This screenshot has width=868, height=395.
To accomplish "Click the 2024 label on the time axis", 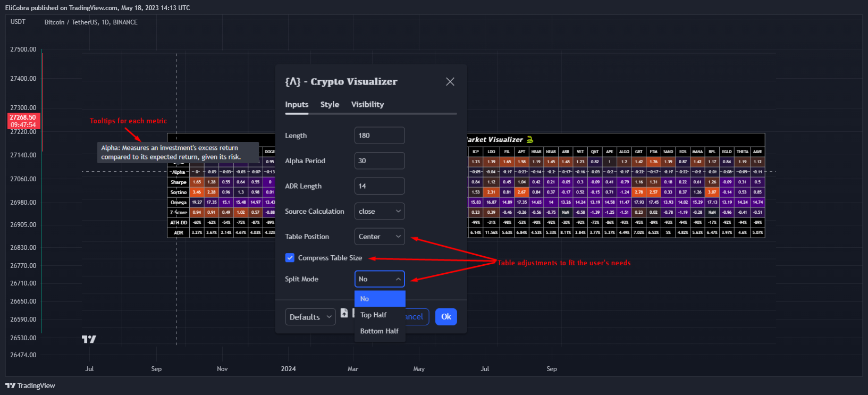I will [x=288, y=369].
